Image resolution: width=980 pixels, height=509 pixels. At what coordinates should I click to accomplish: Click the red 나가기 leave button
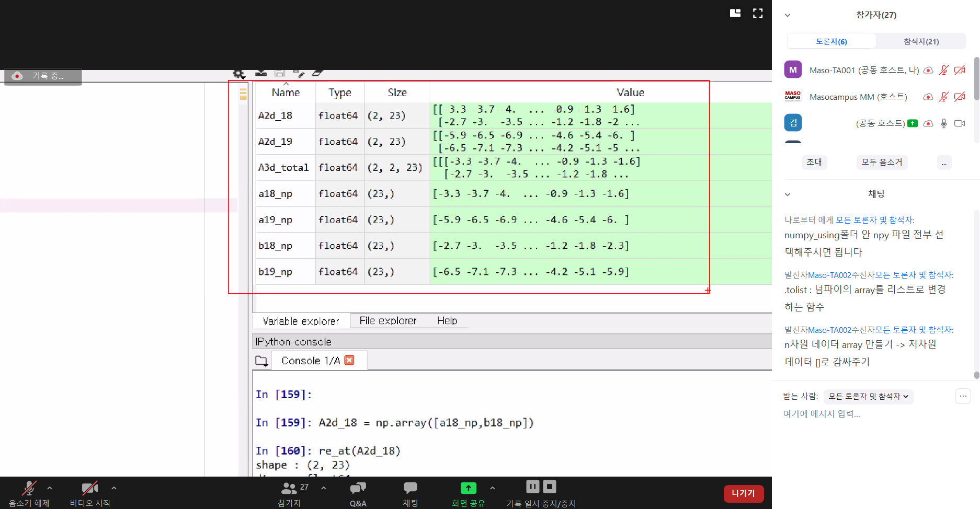743,493
